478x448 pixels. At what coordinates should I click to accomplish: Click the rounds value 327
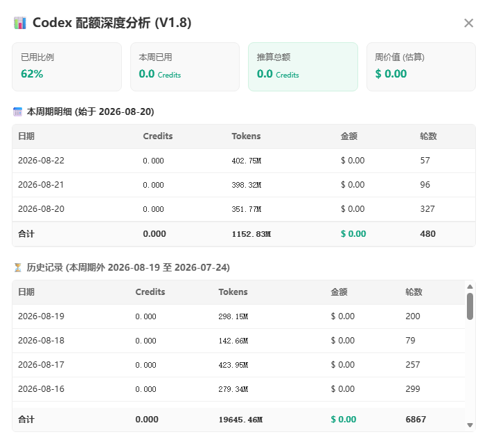point(427,209)
